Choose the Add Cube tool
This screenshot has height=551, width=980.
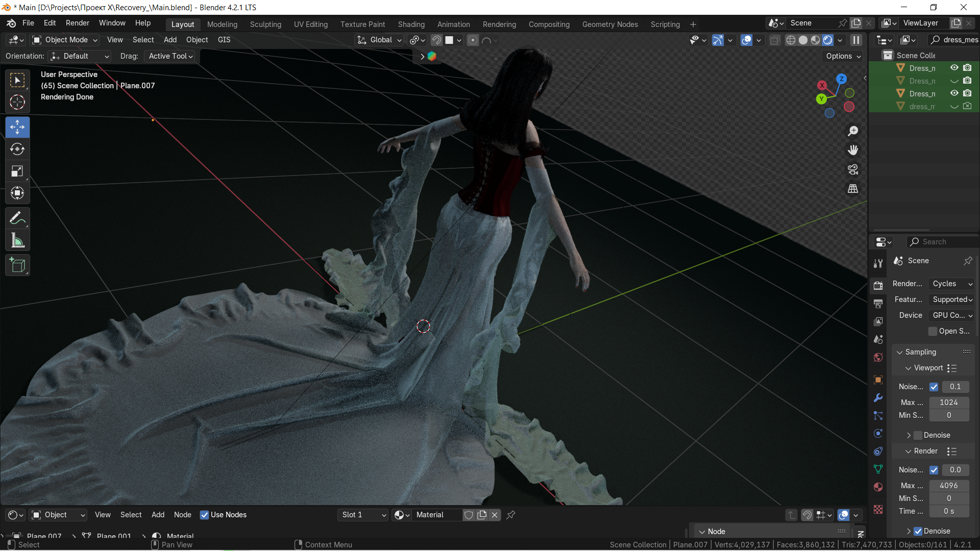[x=17, y=265]
